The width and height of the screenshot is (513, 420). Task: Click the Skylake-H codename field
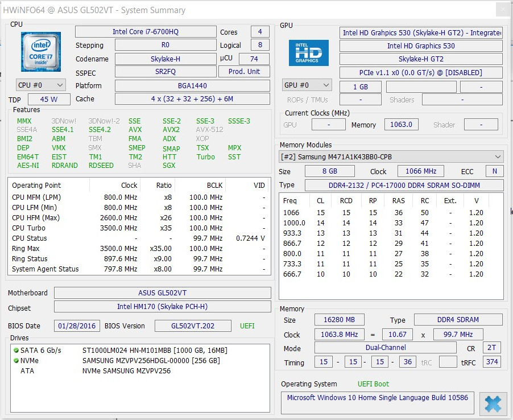(166, 59)
